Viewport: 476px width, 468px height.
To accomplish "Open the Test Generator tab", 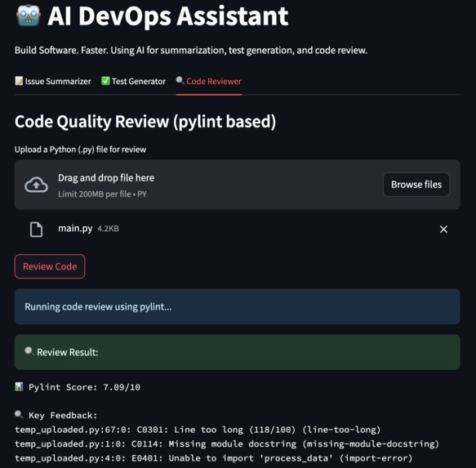I will (133, 81).
